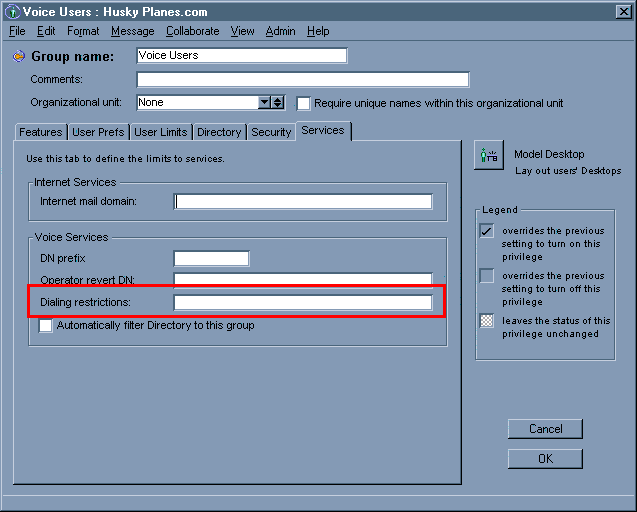
Task: Click the Internet mail domain field
Action: coord(303,201)
